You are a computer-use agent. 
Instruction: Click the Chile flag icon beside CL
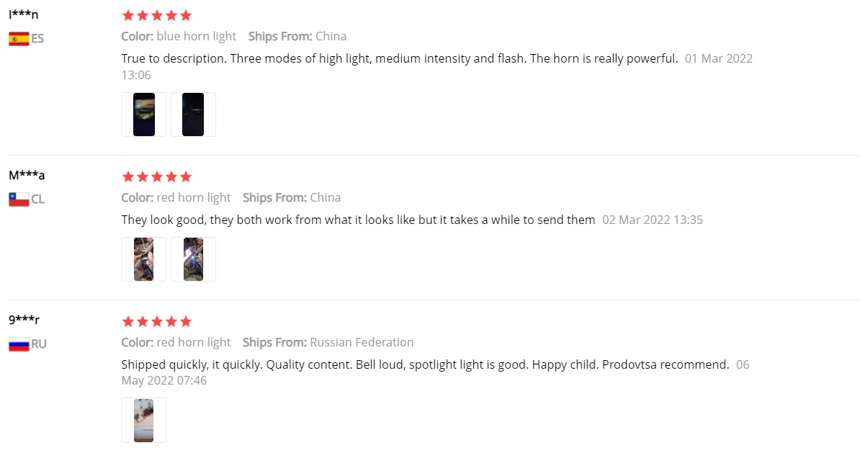(x=19, y=199)
